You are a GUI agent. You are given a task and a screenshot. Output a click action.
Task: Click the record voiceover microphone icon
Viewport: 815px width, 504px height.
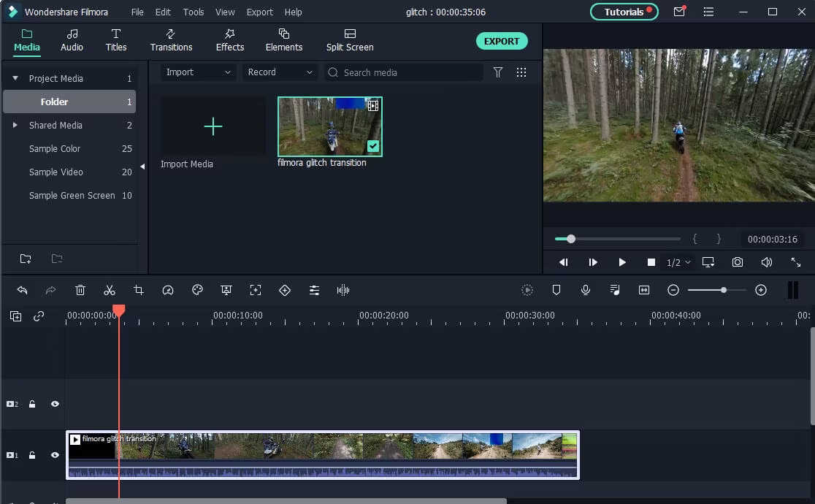point(586,290)
